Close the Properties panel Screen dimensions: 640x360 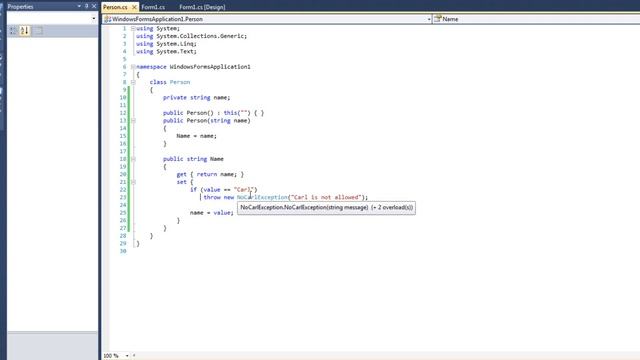point(94,6)
